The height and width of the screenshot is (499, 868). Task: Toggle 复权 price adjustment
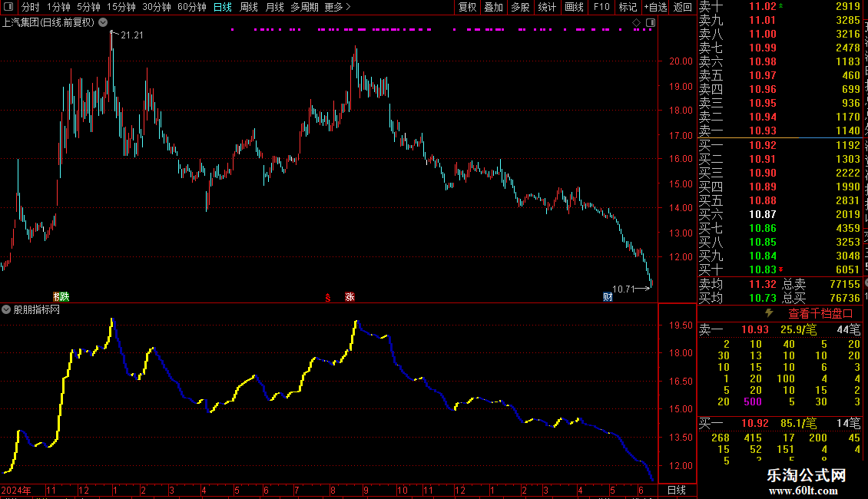(x=467, y=7)
